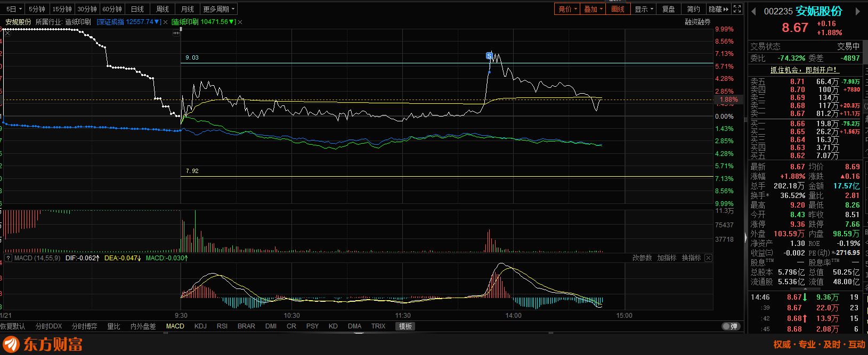Select the DMI indicator tab
The width and height of the screenshot is (868, 355).
(271, 326)
